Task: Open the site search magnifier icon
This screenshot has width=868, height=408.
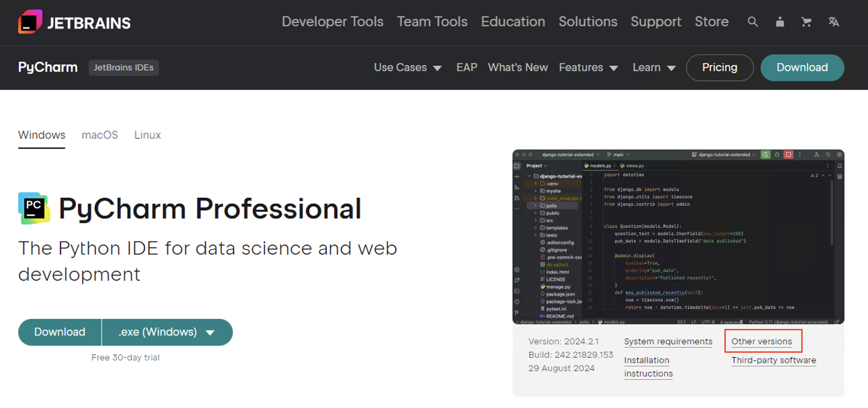Action: coord(752,22)
